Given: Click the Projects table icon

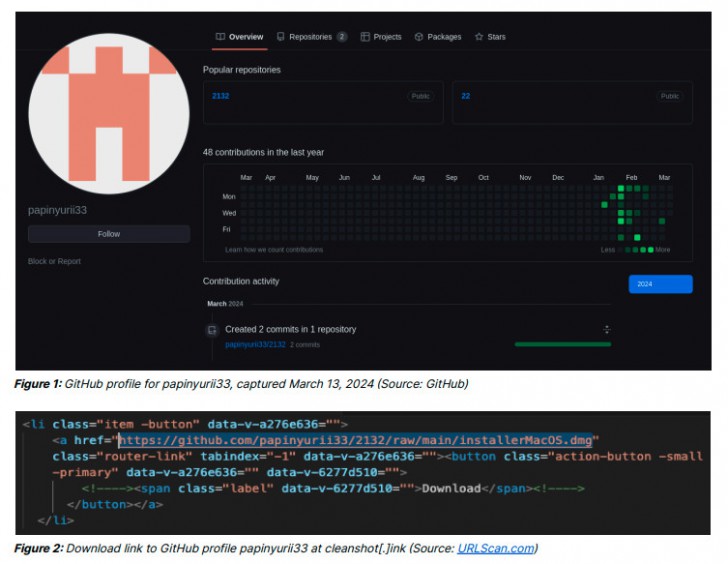Looking at the screenshot, I should tap(365, 37).
